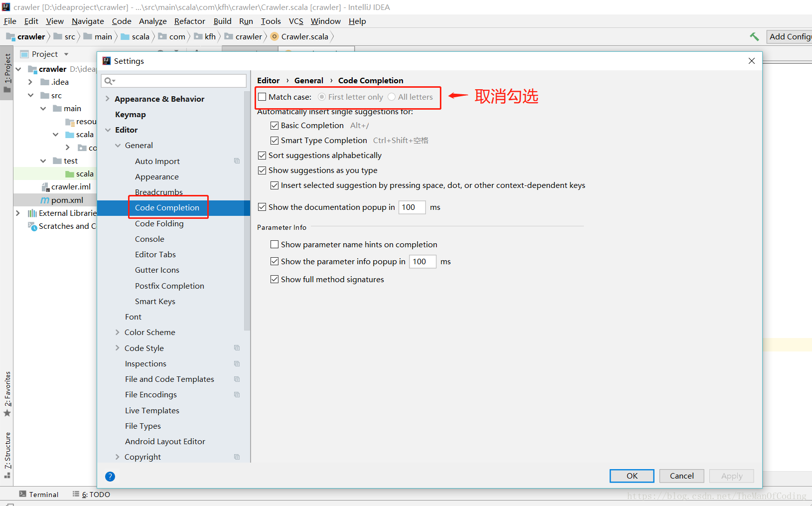This screenshot has height=506, width=812.
Task: Click the green hammer Build project icon
Action: pyautogui.click(x=754, y=36)
